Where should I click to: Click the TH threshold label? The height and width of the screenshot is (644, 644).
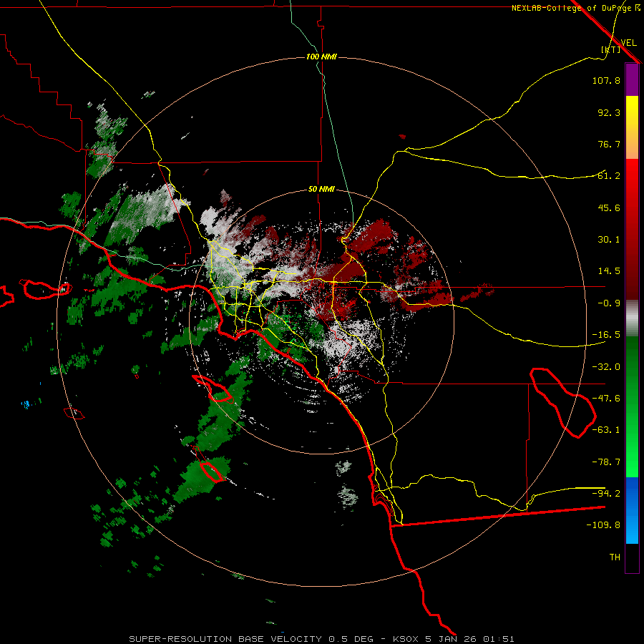(x=615, y=557)
